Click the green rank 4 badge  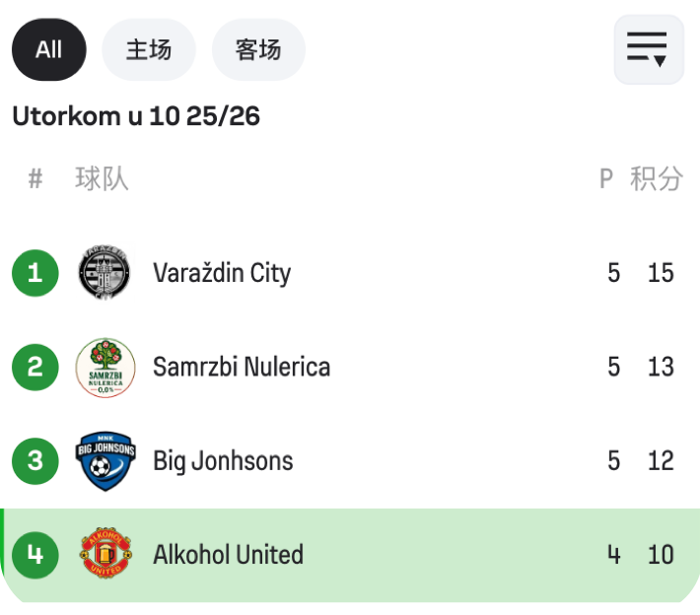[x=35, y=555]
